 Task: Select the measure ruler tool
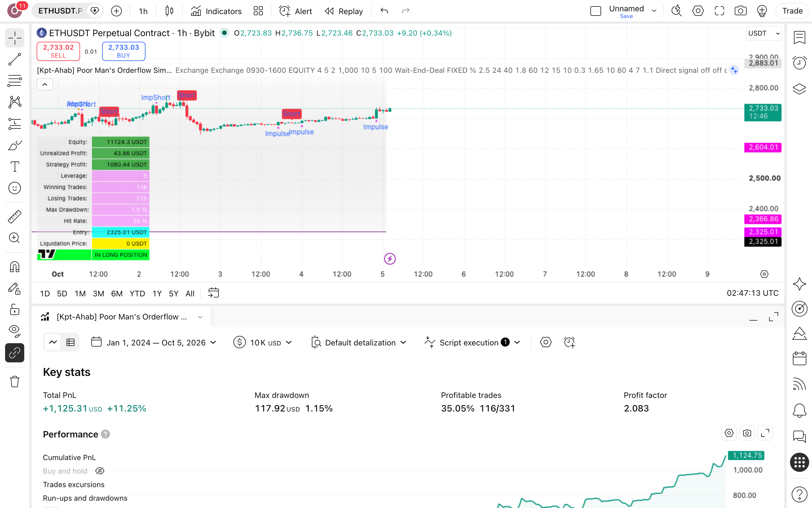(14, 217)
